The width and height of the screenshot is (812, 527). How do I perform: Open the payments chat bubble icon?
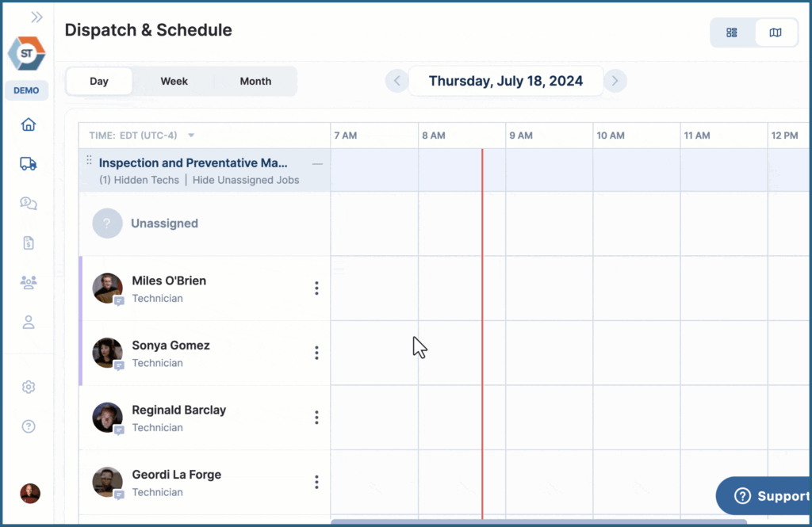(29, 204)
